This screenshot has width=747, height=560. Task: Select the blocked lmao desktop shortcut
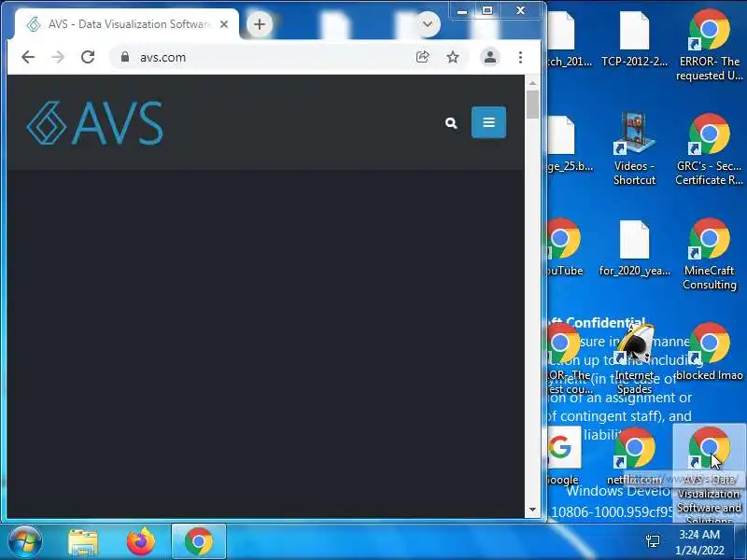click(x=709, y=353)
